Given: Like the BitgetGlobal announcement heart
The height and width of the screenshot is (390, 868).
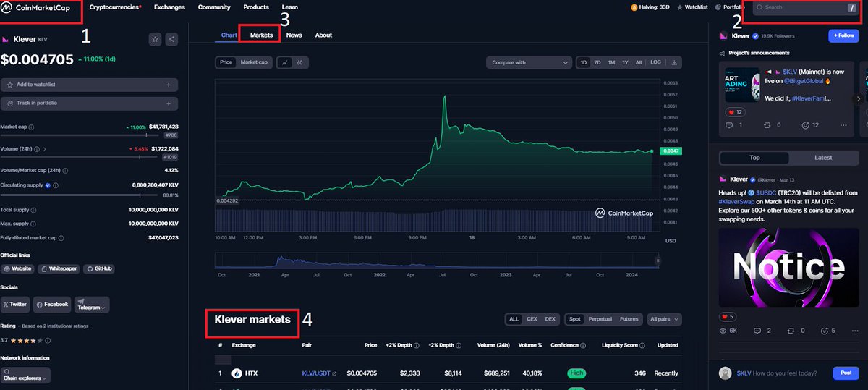Looking at the screenshot, I should coord(735,112).
